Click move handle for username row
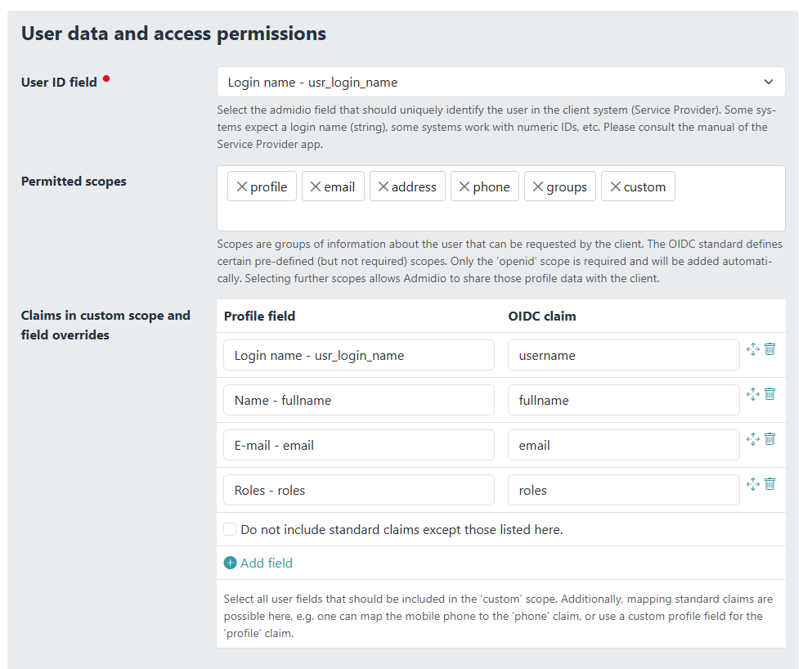 point(753,349)
